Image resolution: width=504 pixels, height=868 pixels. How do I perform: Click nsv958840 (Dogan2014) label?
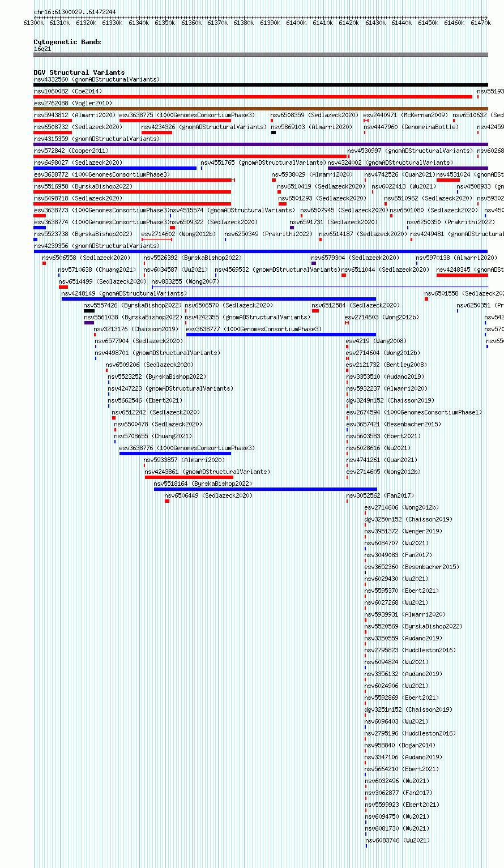[400, 745]
